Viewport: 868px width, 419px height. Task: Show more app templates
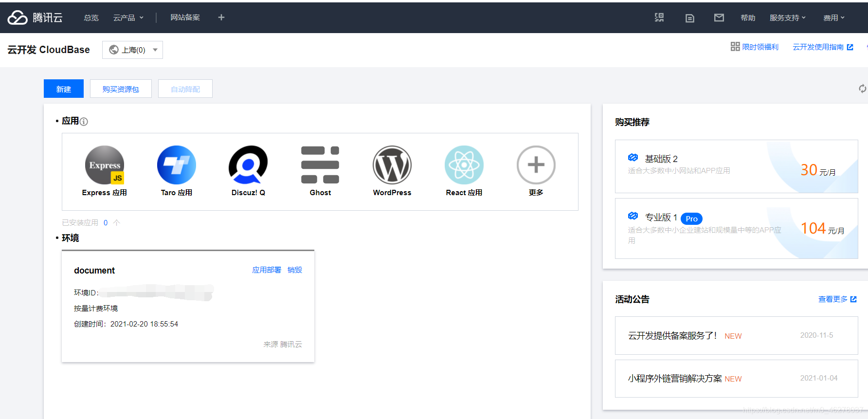[536, 171]
